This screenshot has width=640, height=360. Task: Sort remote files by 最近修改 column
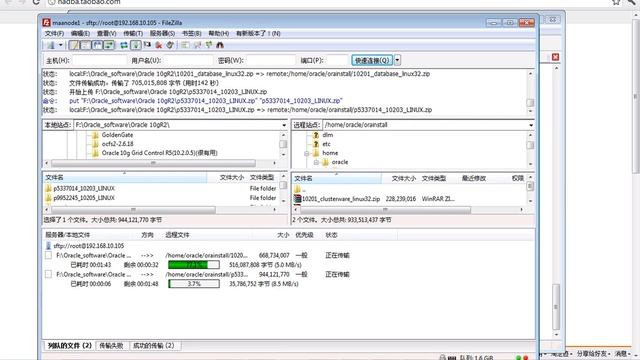[x=473, y=178]
